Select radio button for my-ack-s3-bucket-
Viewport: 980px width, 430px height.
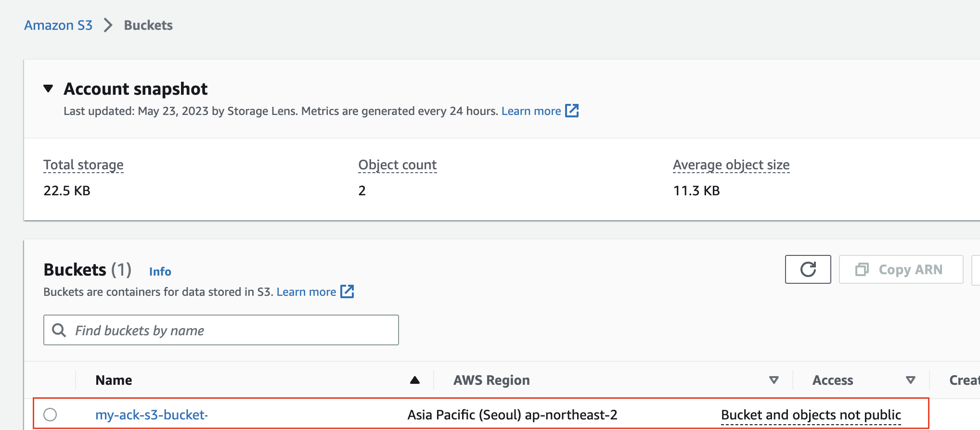[x=50, y=415]
